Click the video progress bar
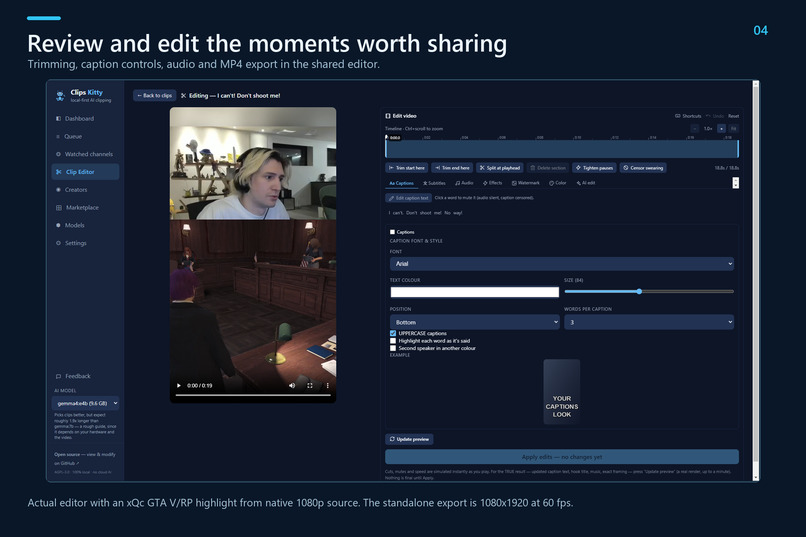Viewport: 806px width, 537px height. coord(253,395)
